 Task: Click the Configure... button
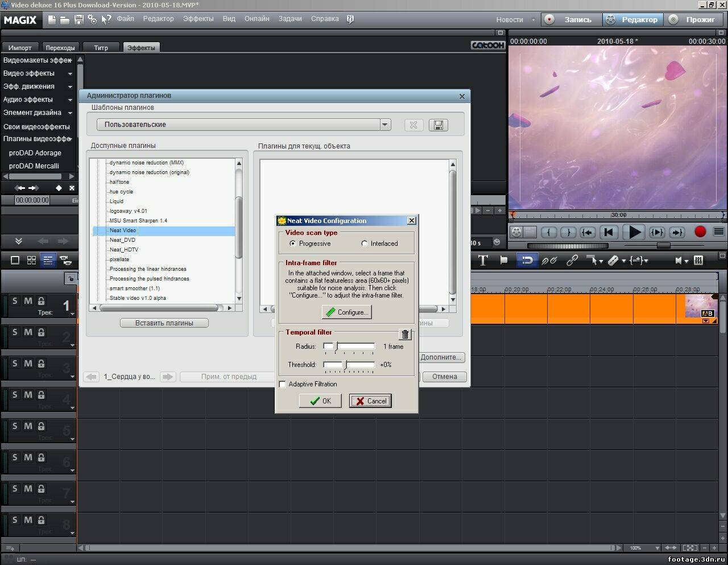point(346,312)
